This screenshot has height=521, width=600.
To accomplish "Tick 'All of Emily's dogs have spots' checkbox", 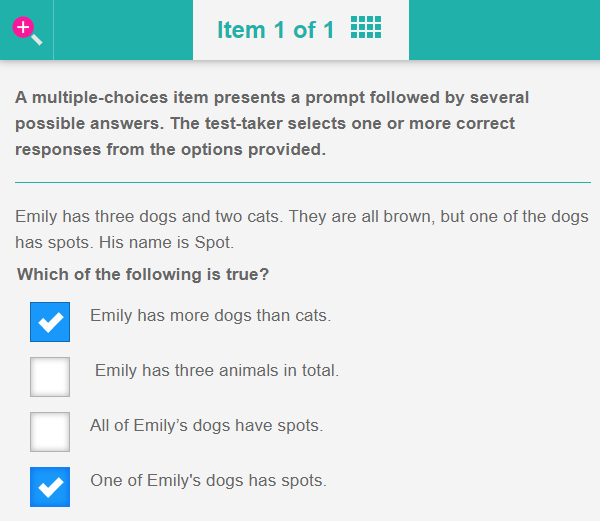I will point(50,431).
